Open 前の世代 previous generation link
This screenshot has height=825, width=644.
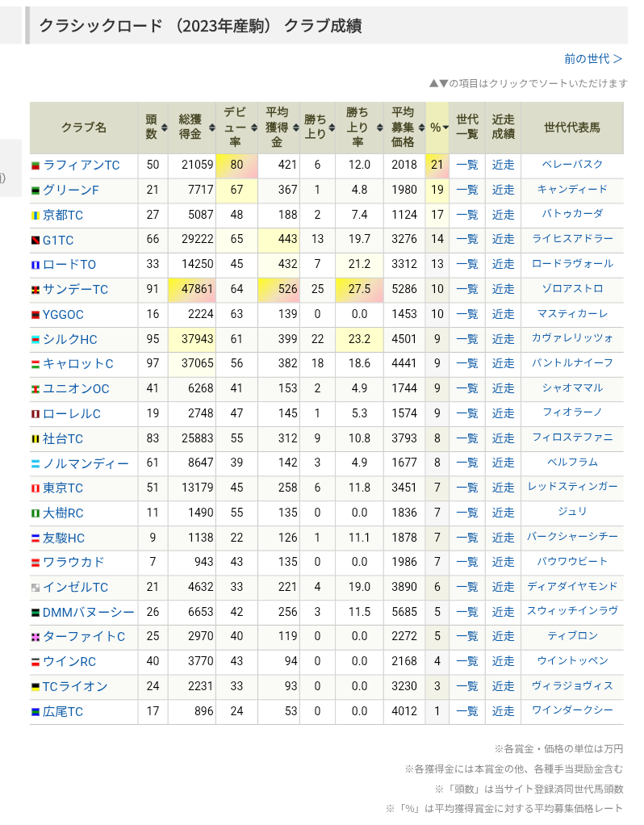click(x=593, y=59)
